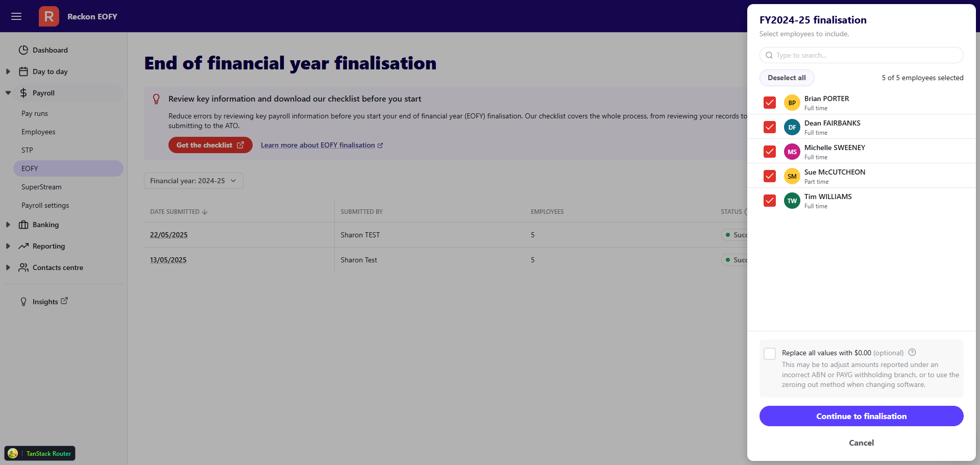Click Continue to finalisation button

[x=861, y=416]
